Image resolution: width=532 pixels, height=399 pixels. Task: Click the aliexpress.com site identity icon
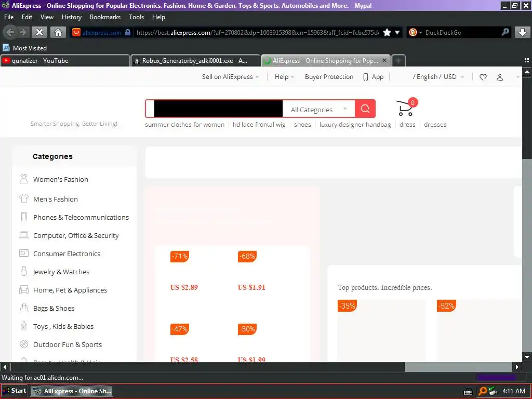point(76,32)
